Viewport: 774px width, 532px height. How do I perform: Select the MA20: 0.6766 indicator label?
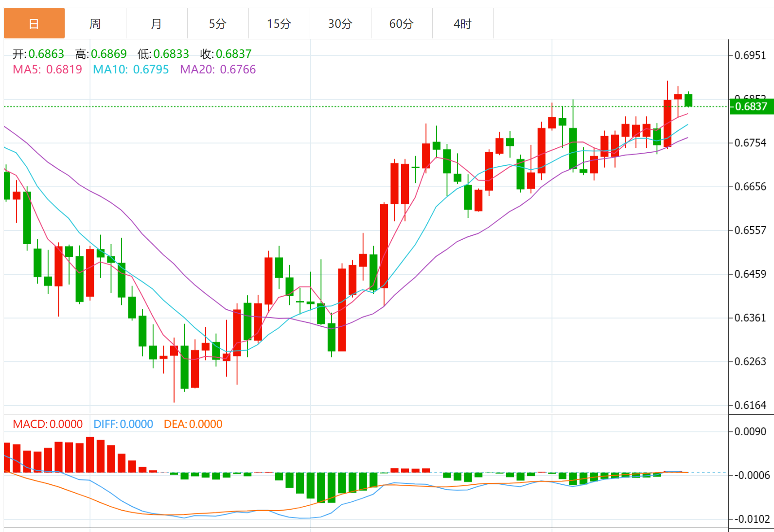(218, 70)
